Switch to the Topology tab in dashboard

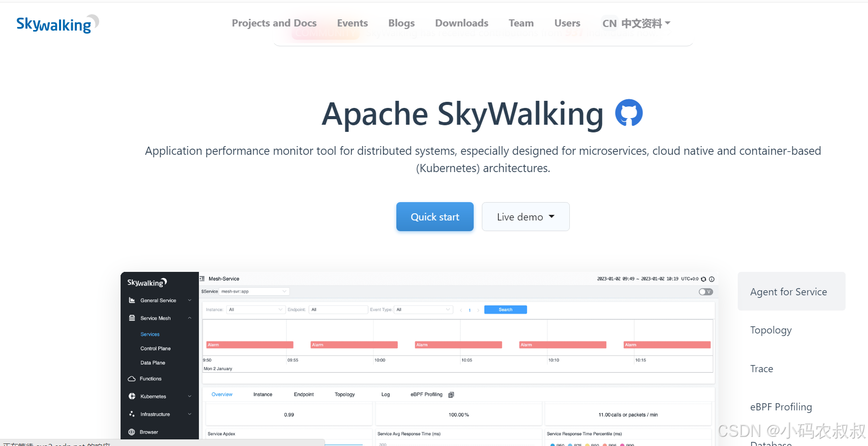click(344, 395)
